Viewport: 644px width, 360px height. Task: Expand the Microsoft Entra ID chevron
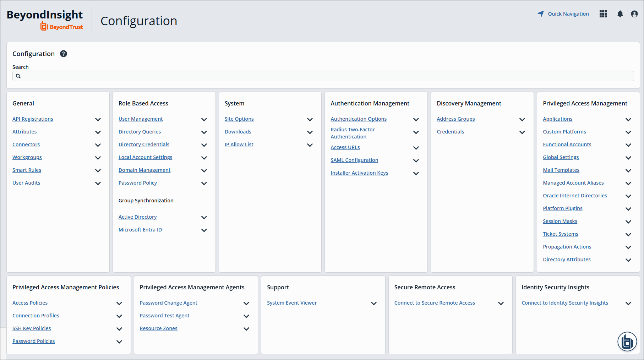point(204,230)
